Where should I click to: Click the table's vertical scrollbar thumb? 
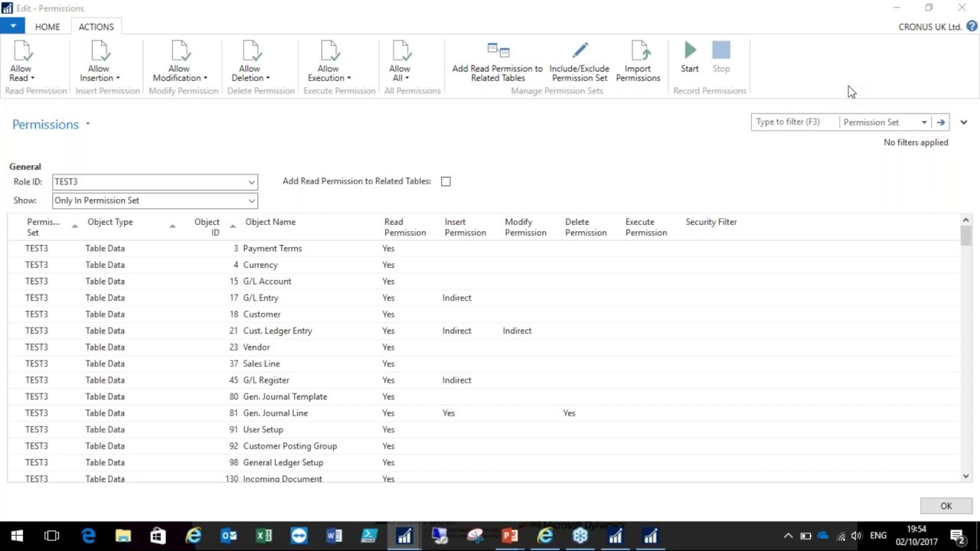click(x=965, y=235)
